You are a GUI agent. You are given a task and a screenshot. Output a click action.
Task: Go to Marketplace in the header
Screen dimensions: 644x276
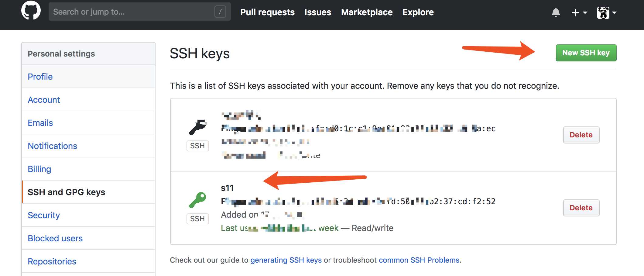pos(367,12)
